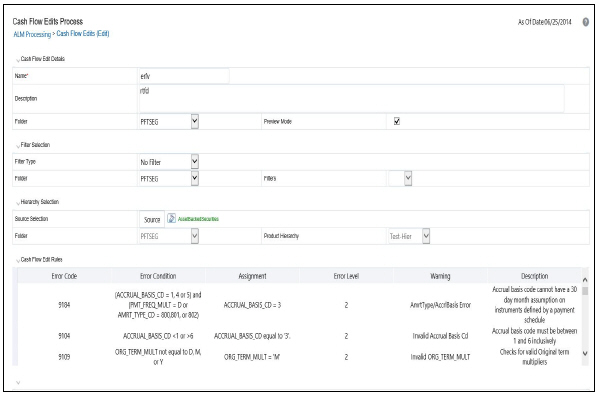Click the ACCRUAL_BASIS_CD <1 or >6 condition cell
The image size is (602, 395).
click(x=158, y=336)
